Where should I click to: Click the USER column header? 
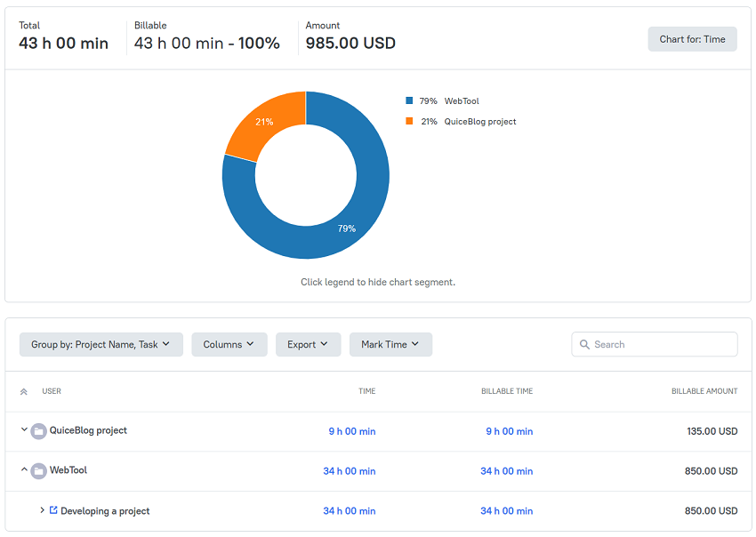52,391
